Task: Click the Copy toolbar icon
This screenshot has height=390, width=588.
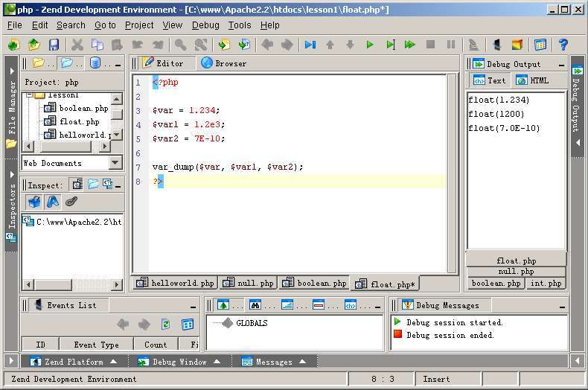Action: tap(97, 45)
